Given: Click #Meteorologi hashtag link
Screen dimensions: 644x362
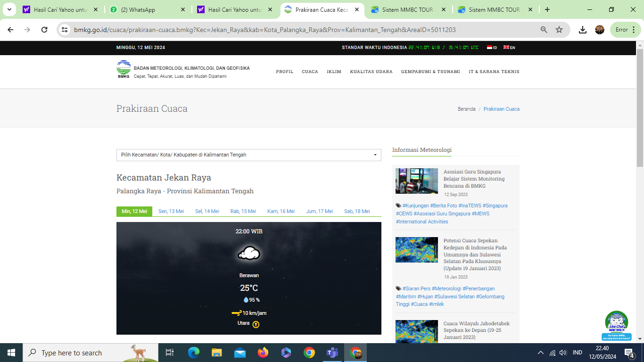Looking at the screenshot, I should pyautogui.click(x=446, y=289).
